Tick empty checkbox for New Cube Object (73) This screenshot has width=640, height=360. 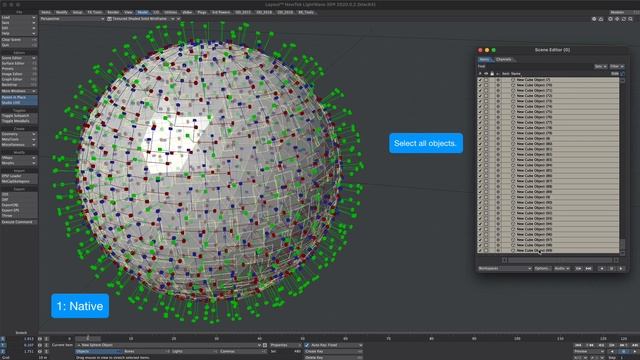coord(486,101)
